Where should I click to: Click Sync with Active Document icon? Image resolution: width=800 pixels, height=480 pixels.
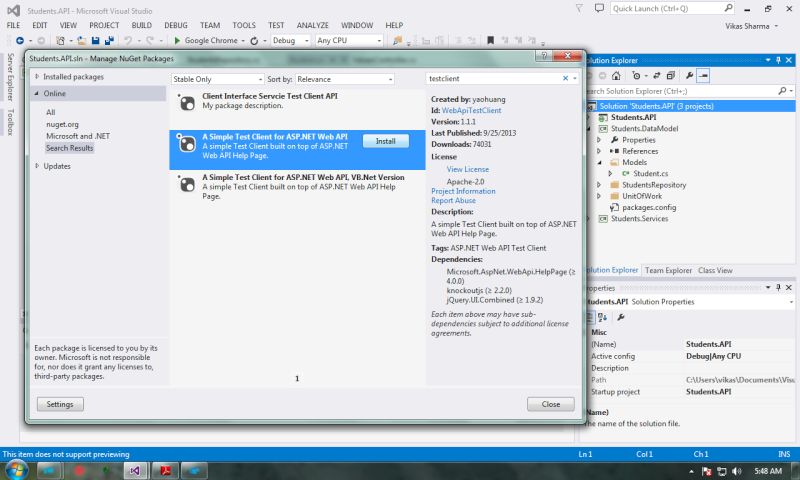tap(657, 75)
